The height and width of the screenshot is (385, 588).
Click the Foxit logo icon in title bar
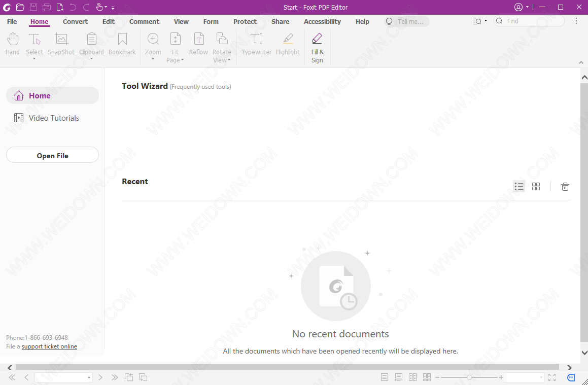coord(7,7)
